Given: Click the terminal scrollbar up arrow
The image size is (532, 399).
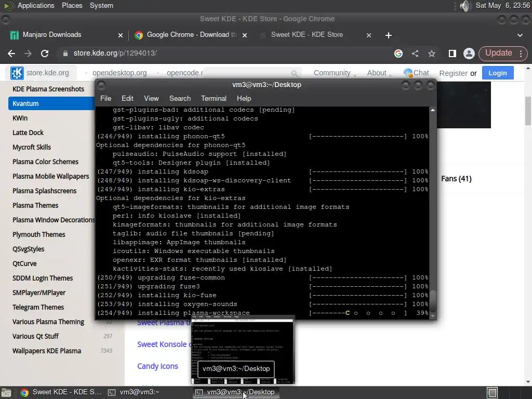Looking at the screenshot, I should (433, 110).
